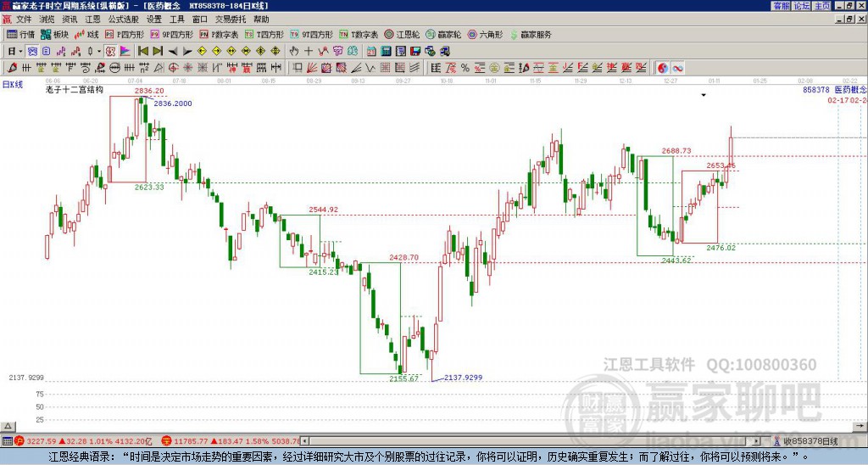This screenshot has width=868, height=465.
Task: Open the 交易委托 menu
Action: (231, 20)
